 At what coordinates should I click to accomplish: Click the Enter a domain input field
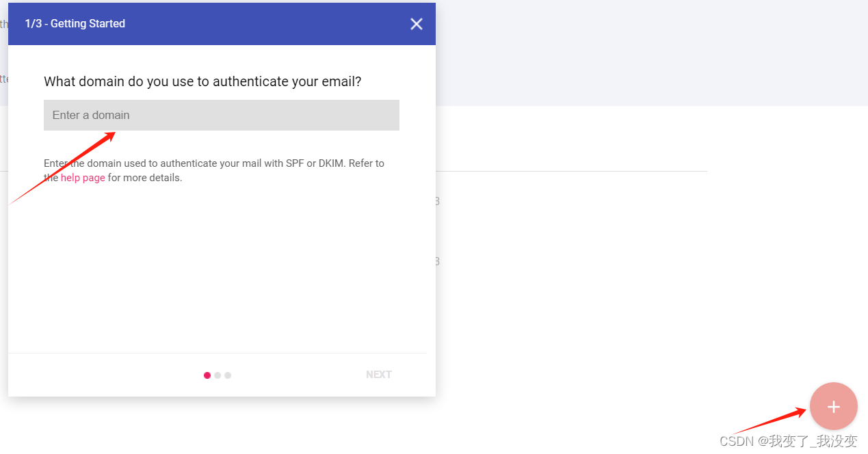[221, 115]
